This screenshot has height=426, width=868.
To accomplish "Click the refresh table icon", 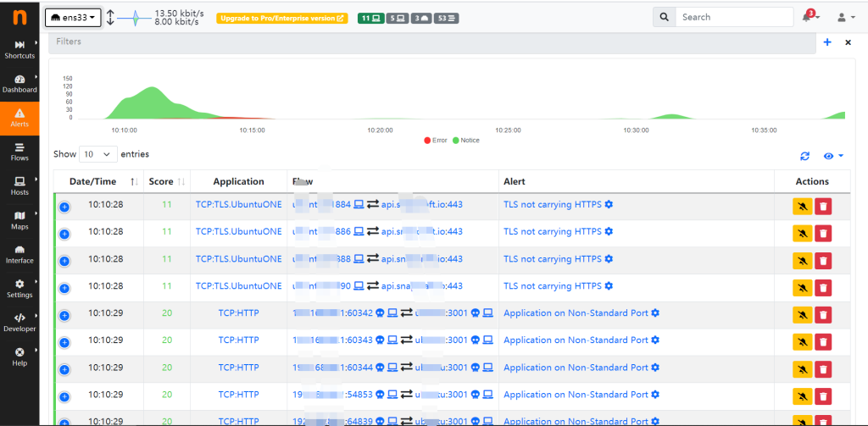I will click(x=804, y=156).
